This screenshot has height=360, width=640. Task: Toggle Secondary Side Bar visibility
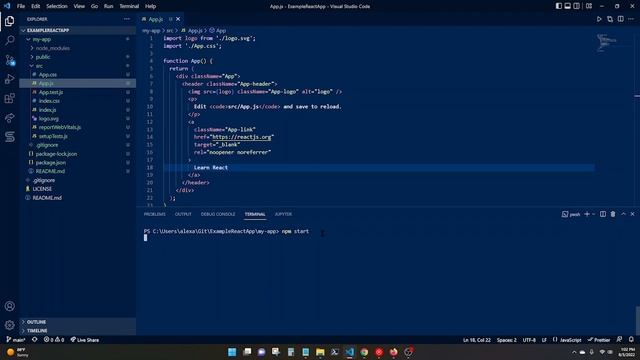point(576,6)
